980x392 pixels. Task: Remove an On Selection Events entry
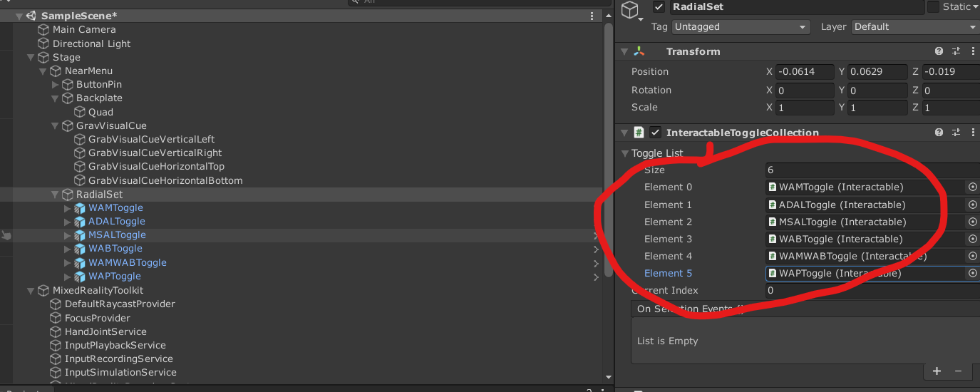tap(957, 371)
